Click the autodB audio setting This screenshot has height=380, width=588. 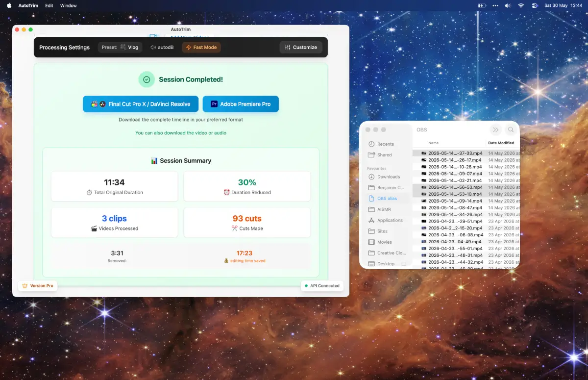tap(162, 48)
